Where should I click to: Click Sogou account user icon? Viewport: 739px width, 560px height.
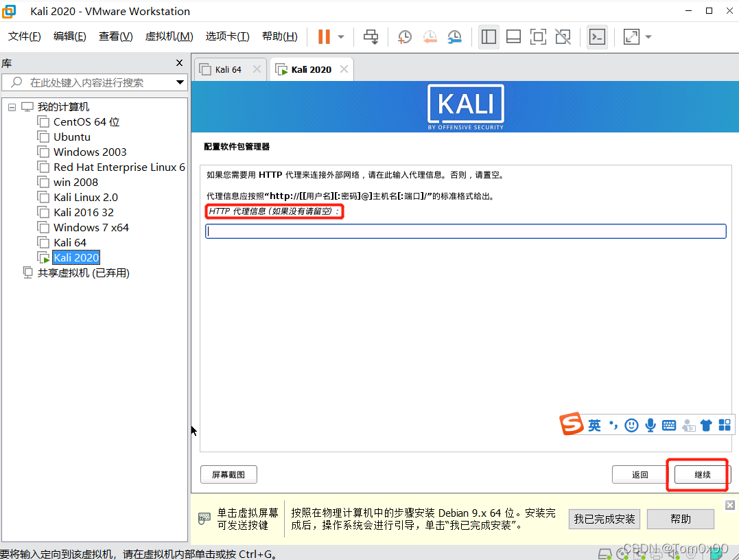689,425
